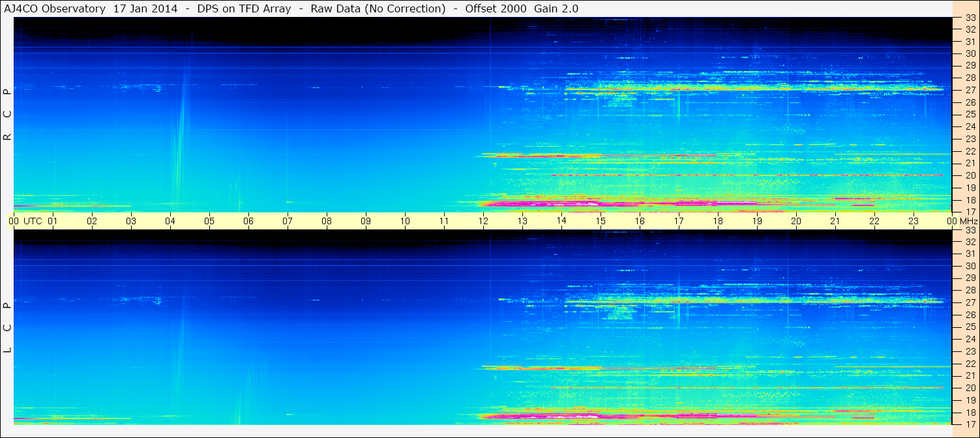The width and height of the screenshot is (980, 438).
Task: Click the 20 MHz label on the RCP frequency scale
Action: pyautogui.click(x=970, y=175)
